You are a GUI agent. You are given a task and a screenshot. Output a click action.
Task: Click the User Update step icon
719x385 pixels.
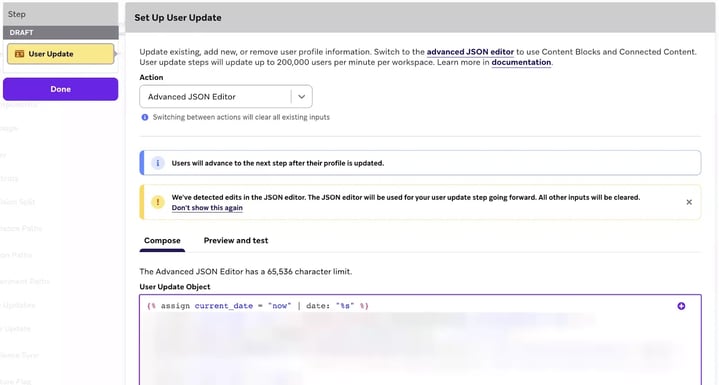pyautogui.click(x=19, y=54)
